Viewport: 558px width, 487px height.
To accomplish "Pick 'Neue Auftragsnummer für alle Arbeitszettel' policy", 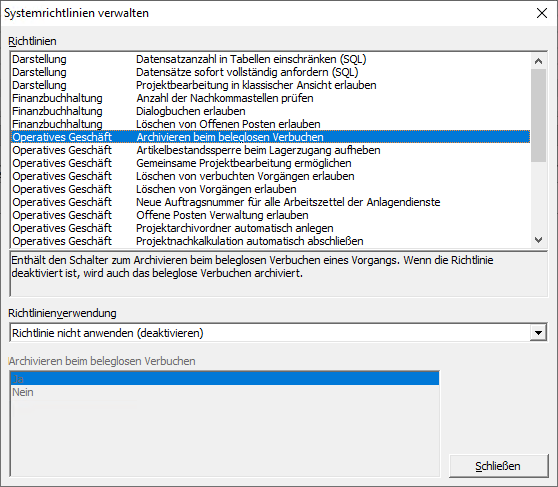I will [x=270, y=202].
